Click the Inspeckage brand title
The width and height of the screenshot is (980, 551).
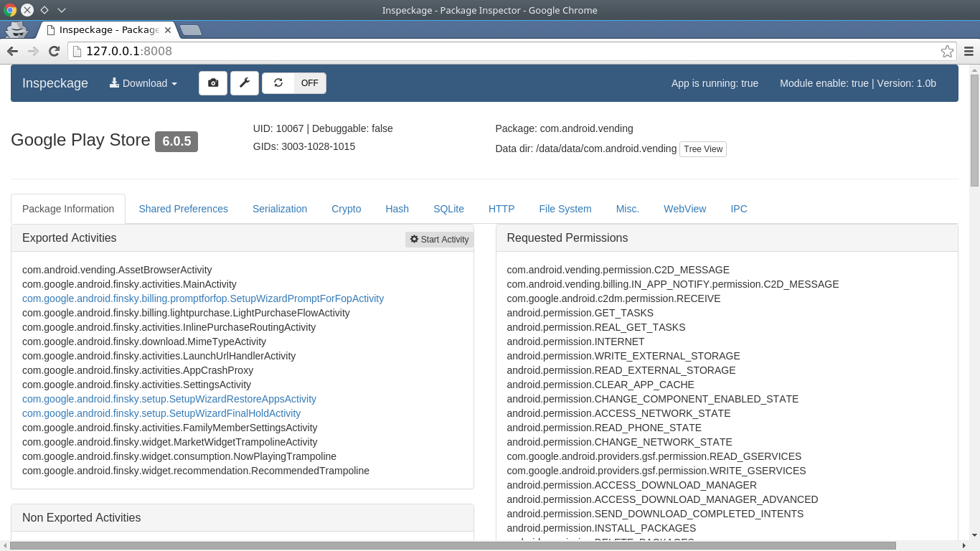(55, 83)
